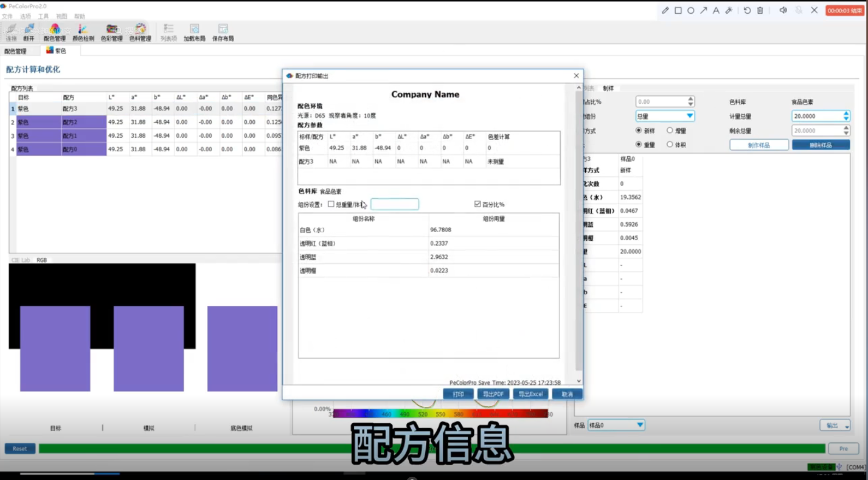Select the text annotation tool
This screenshot has height=480, width=868.
pyautogui.click(x=716, y=10)
